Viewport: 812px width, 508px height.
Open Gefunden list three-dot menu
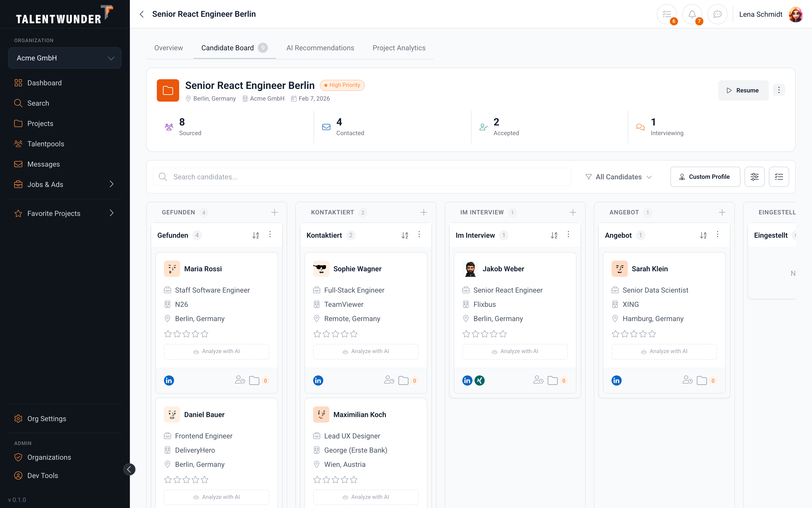tap(270, 234)
